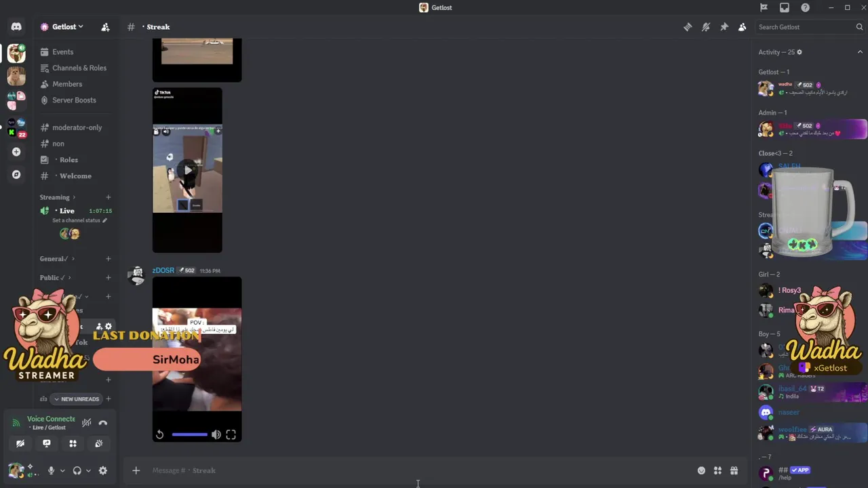
Task: Open the video in fullscreen
Action: click(x=231, y=435)
